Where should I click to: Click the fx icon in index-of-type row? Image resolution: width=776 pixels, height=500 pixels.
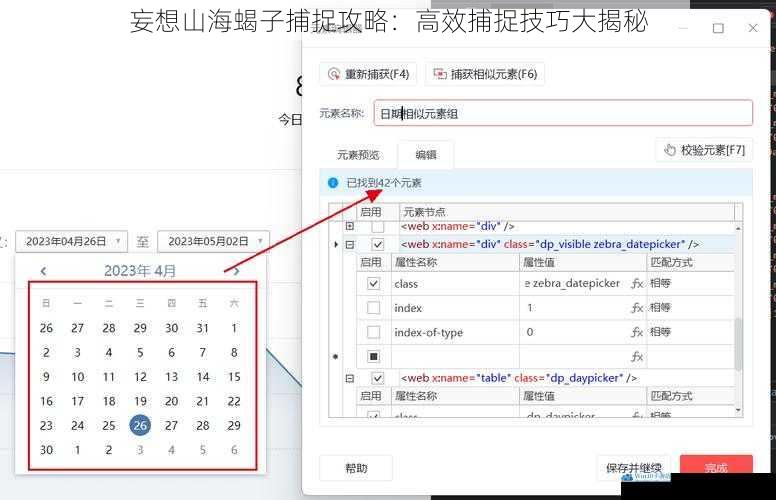coord(637,332)
